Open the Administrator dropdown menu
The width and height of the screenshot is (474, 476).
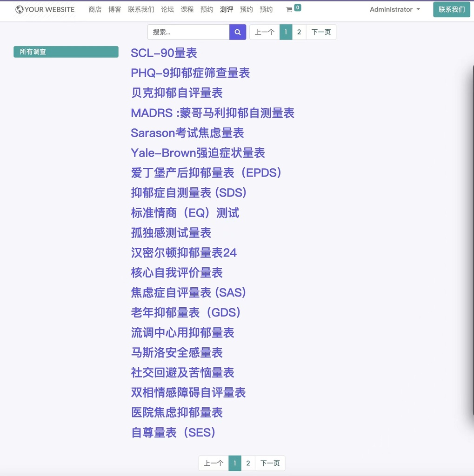click(394, 9)
